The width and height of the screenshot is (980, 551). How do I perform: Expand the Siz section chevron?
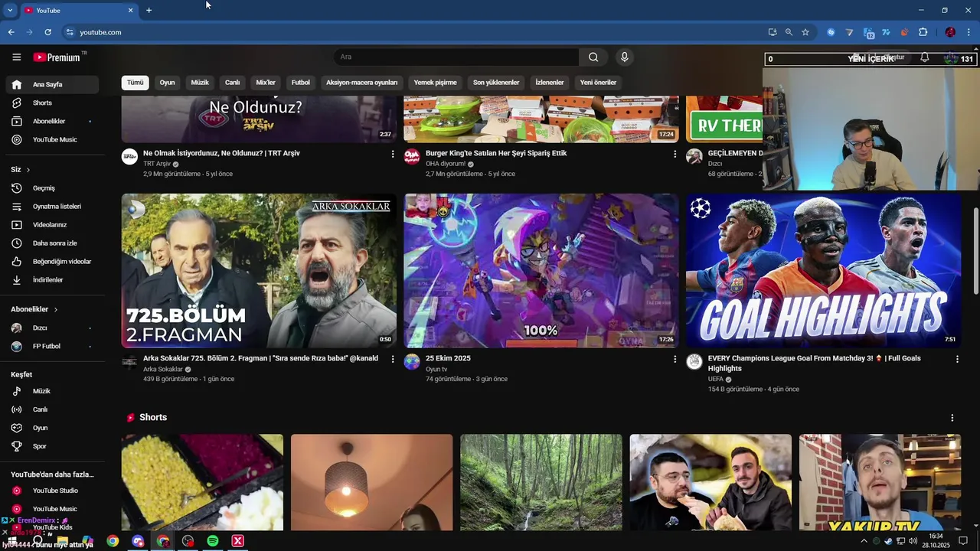28,170
